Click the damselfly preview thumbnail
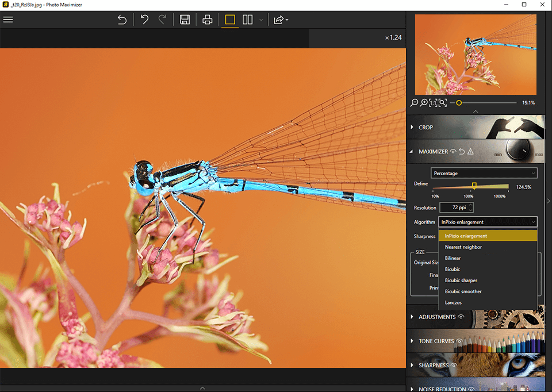This screenshot has height=392, width=552. click(475, 53)
